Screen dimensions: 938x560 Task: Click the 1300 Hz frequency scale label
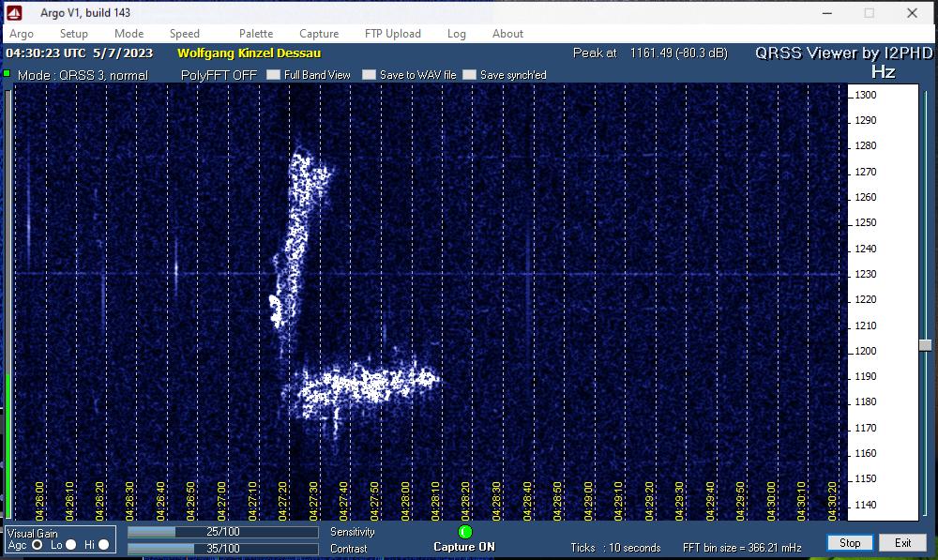(x=865, y=95)
